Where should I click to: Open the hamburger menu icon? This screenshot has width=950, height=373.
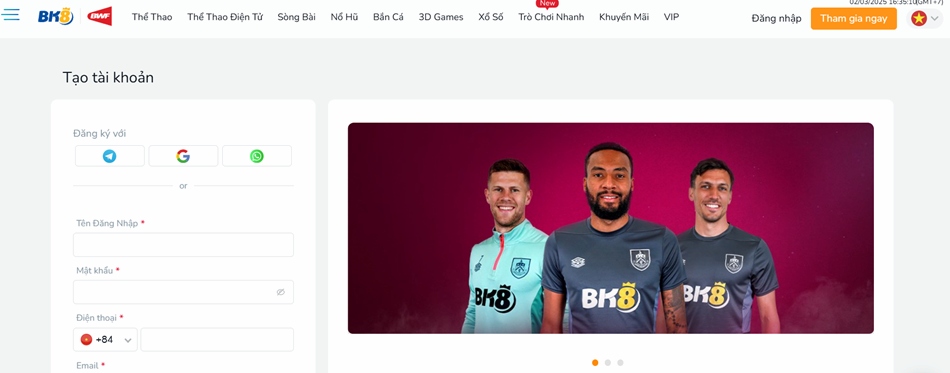(10, 15)
